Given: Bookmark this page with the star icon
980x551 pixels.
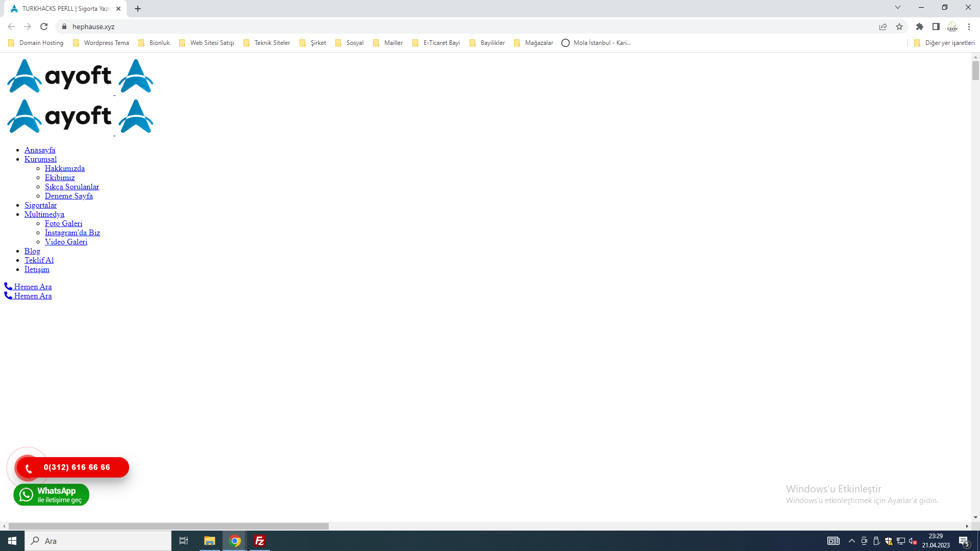Looking at the screenshot, I should click(899, 27).
